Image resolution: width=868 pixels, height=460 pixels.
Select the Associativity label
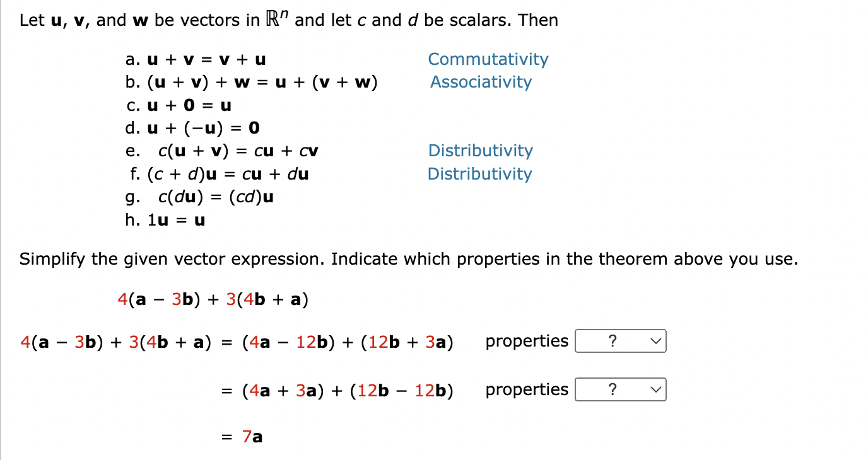pos(481,82)
